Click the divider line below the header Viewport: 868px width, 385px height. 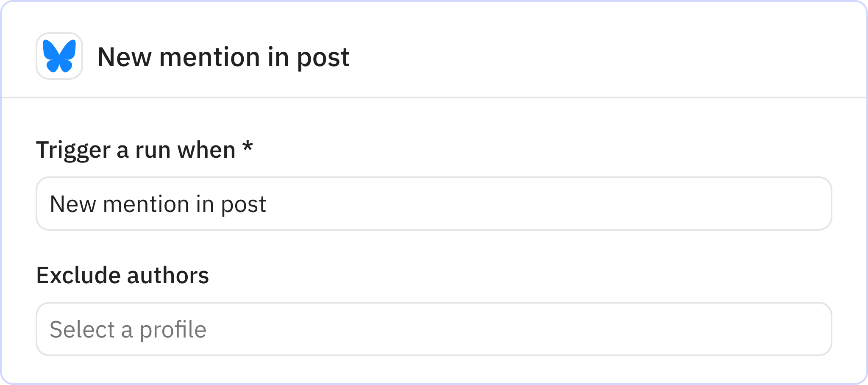pyautogui.click(x=434, y=98)
